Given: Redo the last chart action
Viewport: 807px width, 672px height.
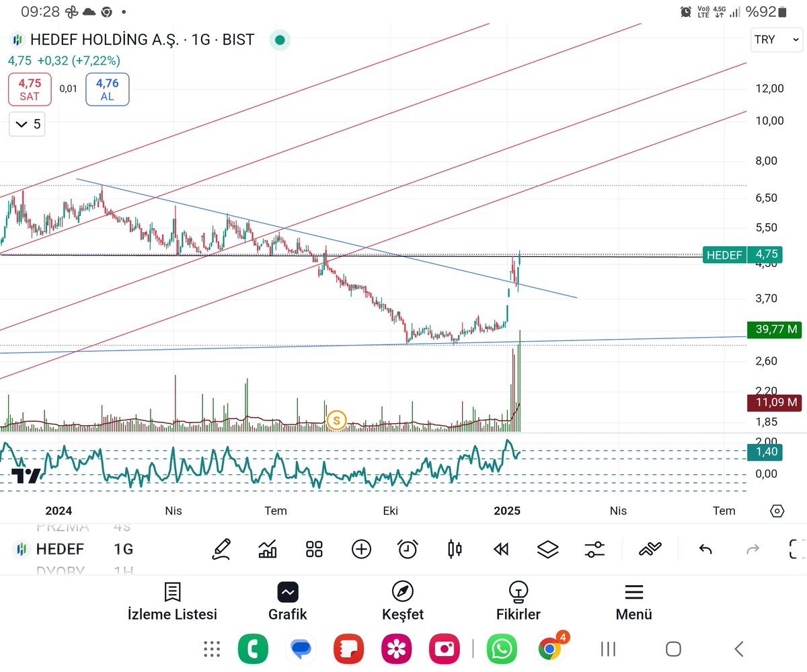Looking at the screenshot, I should pos(753,550).
